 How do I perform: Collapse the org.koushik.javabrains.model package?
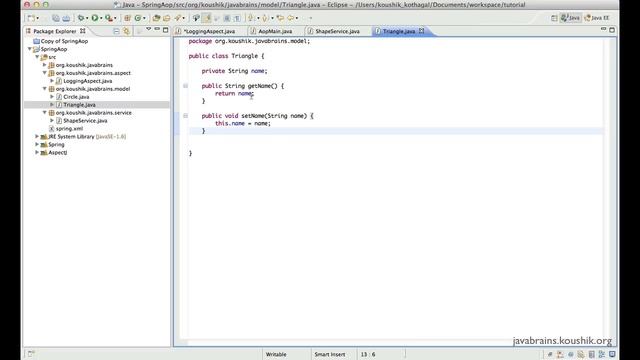coord(44,89)
